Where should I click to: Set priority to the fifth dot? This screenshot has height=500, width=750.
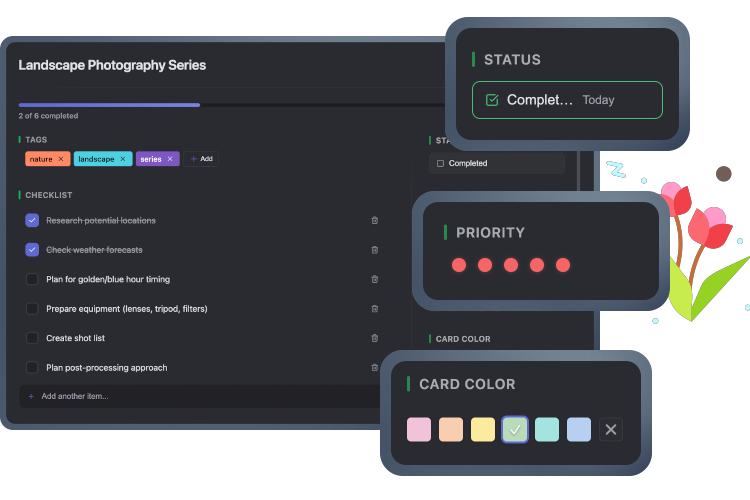pyautogui.click(x=563, y=265)
